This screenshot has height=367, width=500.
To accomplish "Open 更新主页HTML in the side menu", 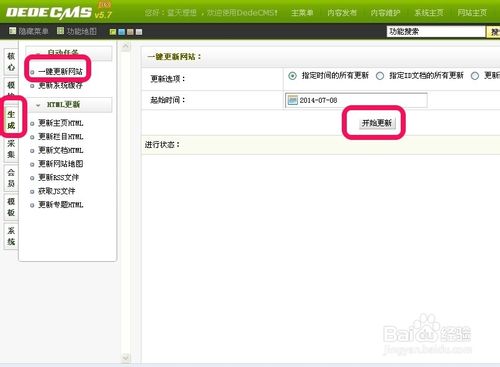I will click(61, 123).
